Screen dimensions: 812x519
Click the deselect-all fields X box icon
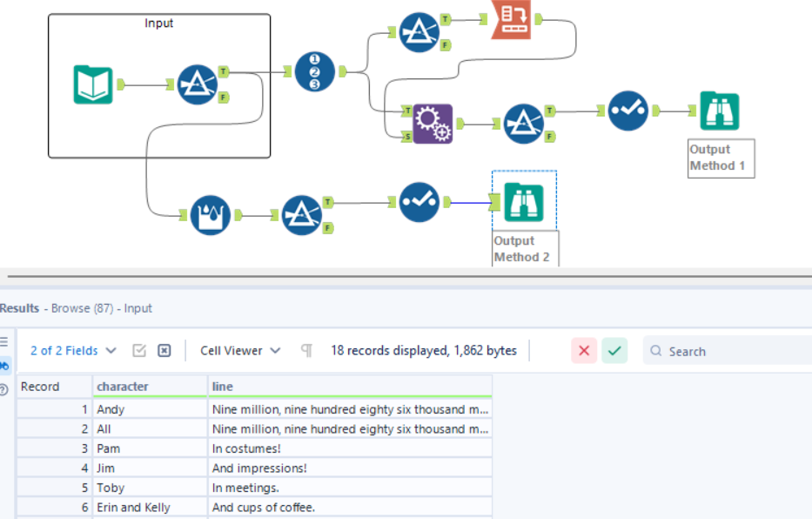[164, 351]
